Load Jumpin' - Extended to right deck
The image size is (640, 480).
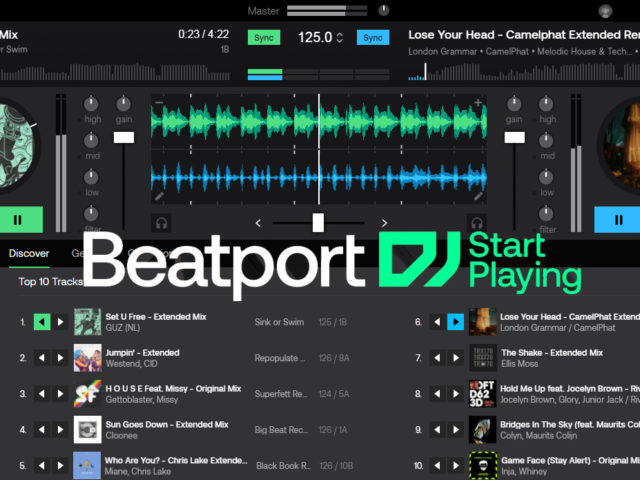click(x=60, y=358)
